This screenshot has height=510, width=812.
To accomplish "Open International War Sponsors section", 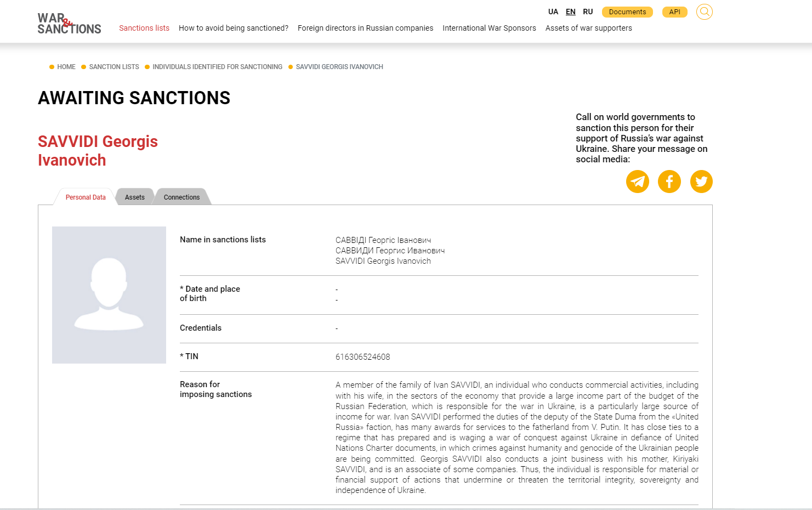I will coord(489,28).
